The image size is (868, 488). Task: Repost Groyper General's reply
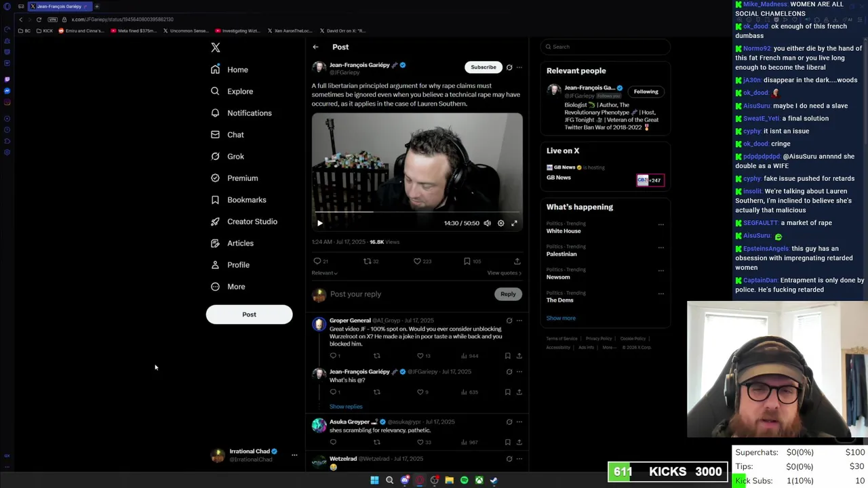point(376,356)
